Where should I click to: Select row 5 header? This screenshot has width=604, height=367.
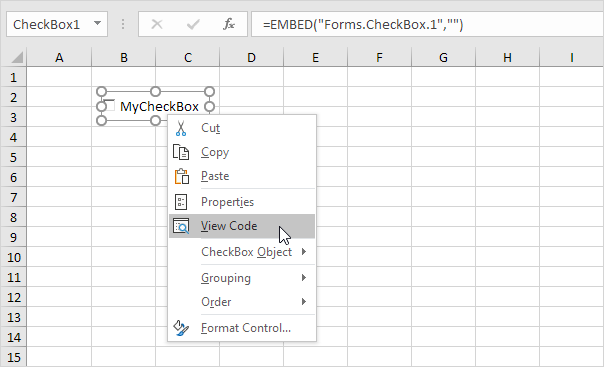pyautogui.click(x=13, y=158)
